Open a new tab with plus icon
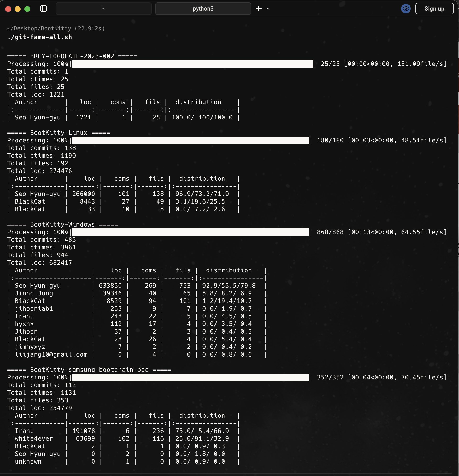Screen dimensions: 459x476 [x=259, y=9]
